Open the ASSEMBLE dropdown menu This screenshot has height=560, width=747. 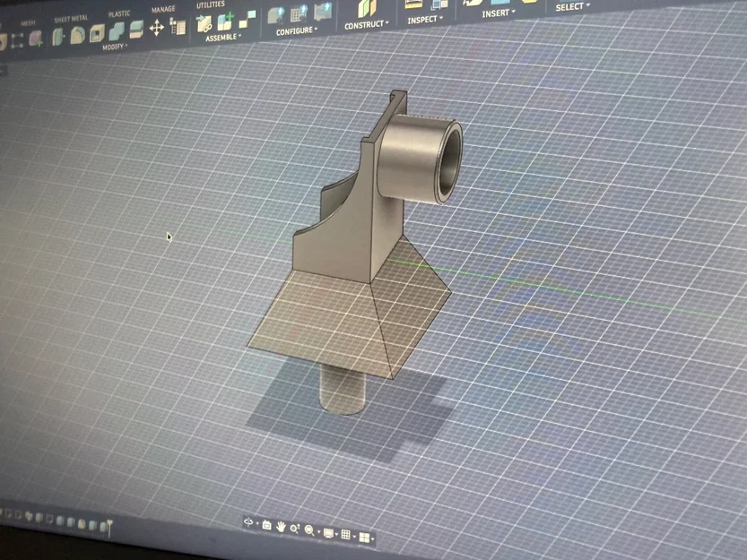pos(223,37)
